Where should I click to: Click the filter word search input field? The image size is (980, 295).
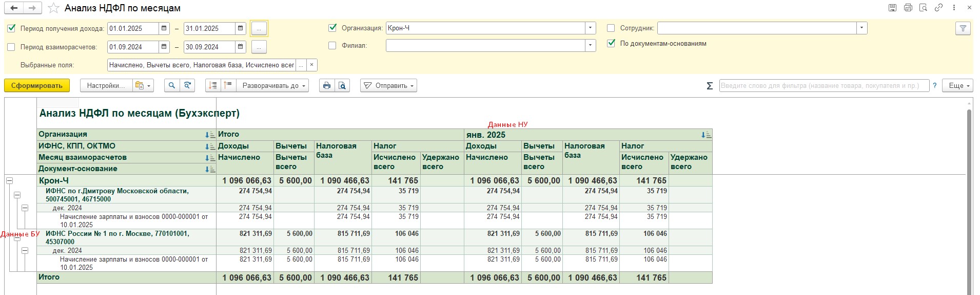tap(824, 86)
